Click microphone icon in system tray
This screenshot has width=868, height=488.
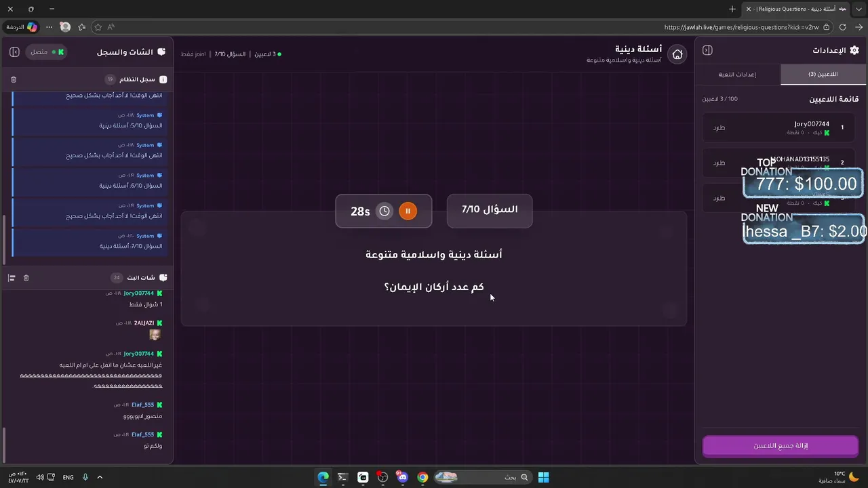click(85, 477)
